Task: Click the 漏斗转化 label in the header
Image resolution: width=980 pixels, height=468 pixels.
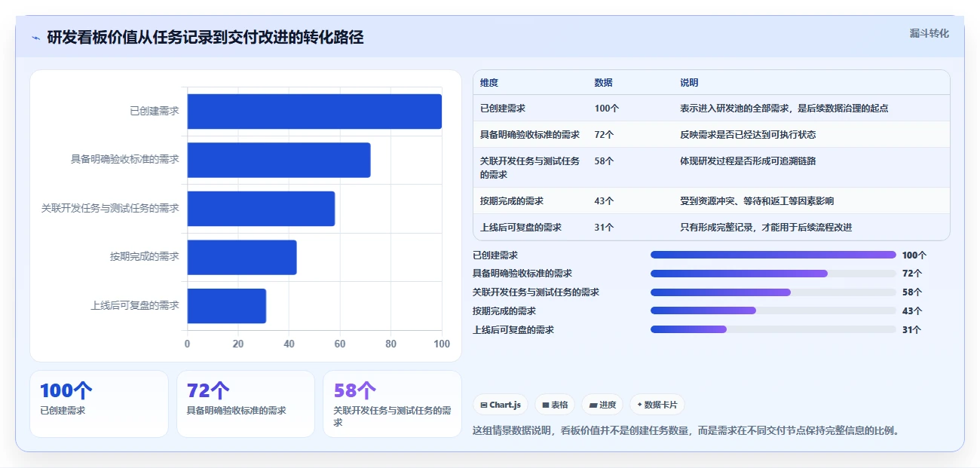Action: tap(929, 34)
